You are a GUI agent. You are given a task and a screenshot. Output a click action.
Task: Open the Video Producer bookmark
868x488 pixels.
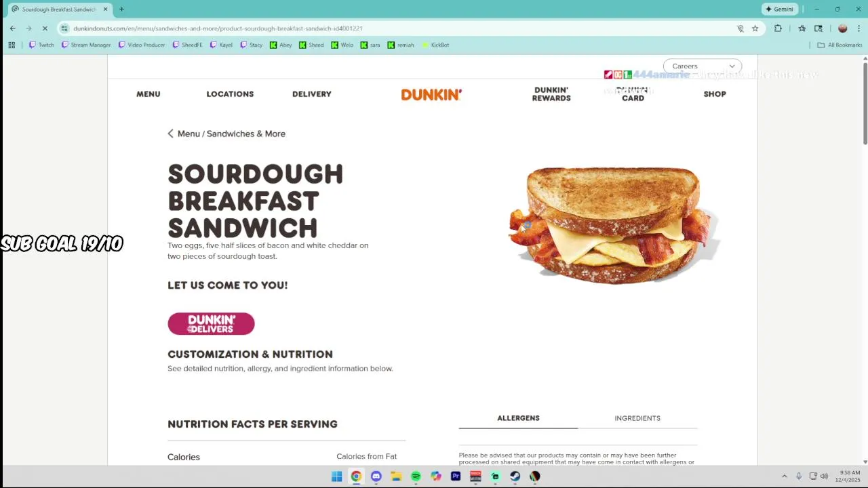pos(142,45)
